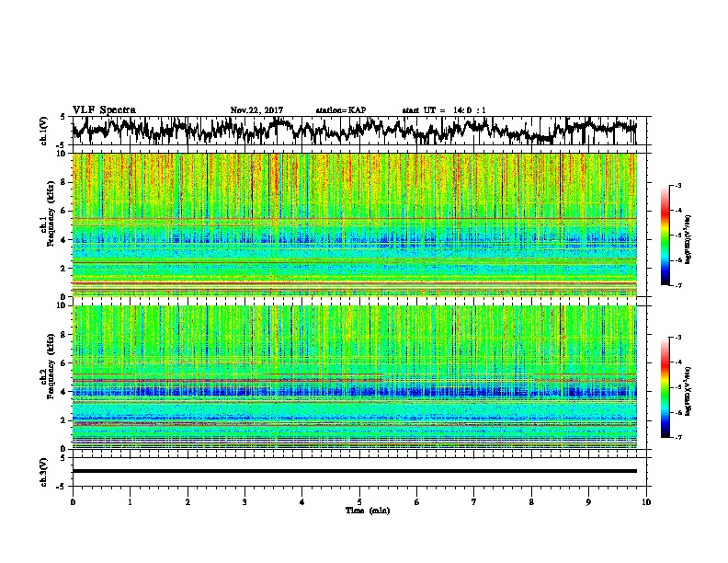728x563 pixels.
Task: Click the "station=KAP" header text
Action: 341,110
